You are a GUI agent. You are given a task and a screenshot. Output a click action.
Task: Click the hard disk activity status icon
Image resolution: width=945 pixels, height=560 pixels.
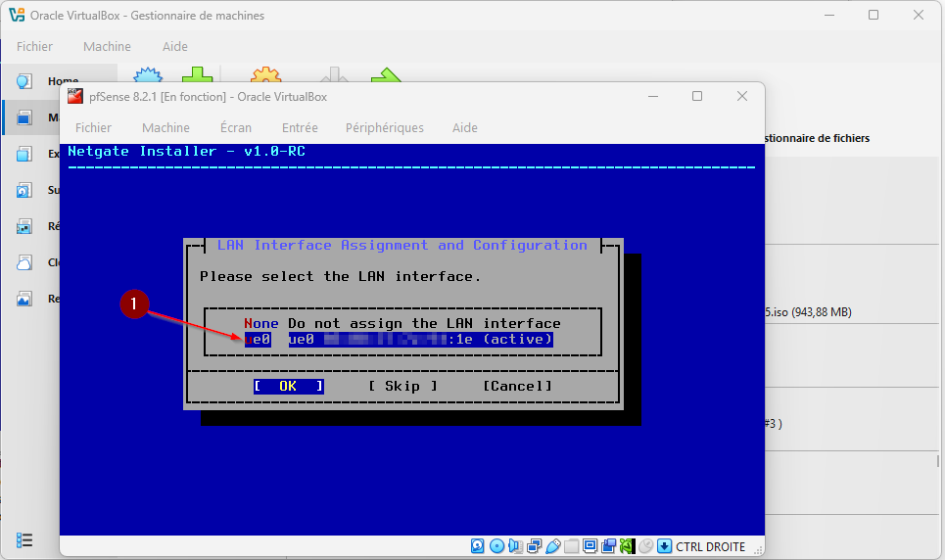pyautogui.click(x=478, y=546)
